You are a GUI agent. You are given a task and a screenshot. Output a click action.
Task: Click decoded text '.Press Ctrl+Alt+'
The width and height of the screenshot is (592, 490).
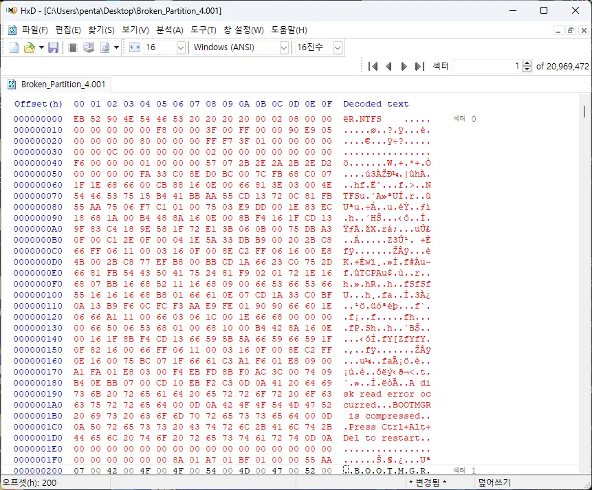click(387, 427)
